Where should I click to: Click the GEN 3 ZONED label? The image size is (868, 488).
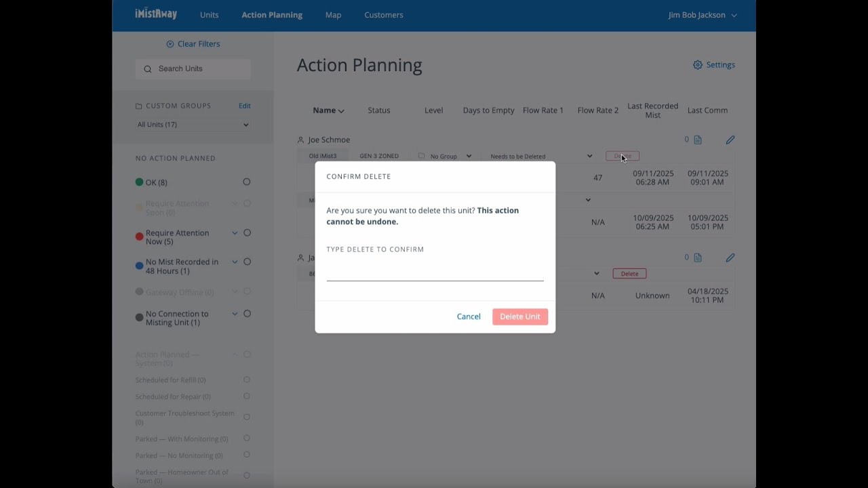coord(379,156)
